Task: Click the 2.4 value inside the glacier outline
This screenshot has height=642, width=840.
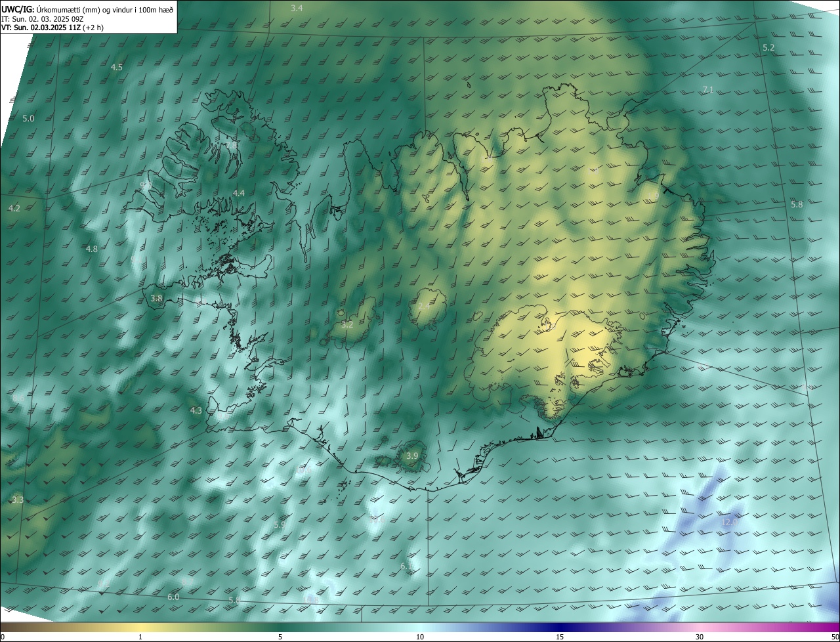Action: (424, 306)
